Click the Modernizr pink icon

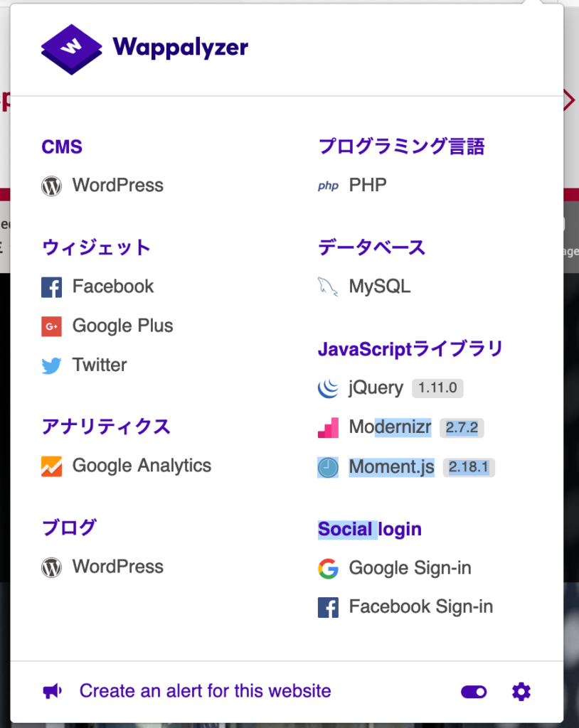click(x=328, y=427)
